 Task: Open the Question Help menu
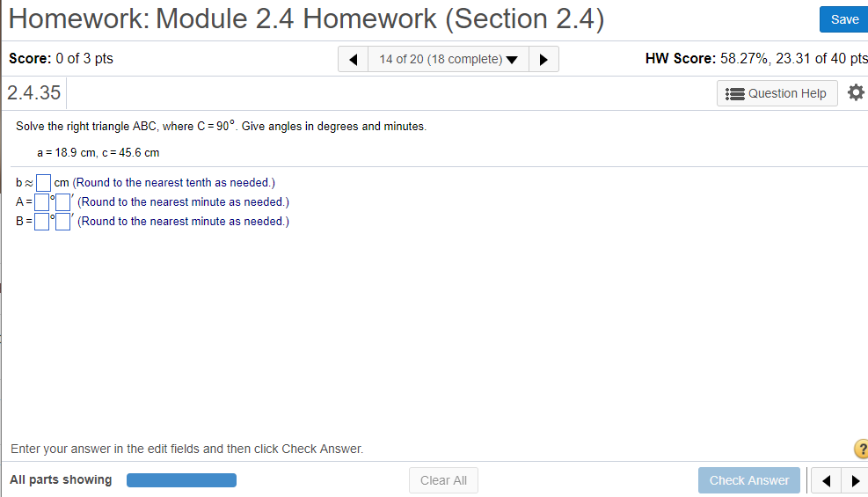point(778,93)
